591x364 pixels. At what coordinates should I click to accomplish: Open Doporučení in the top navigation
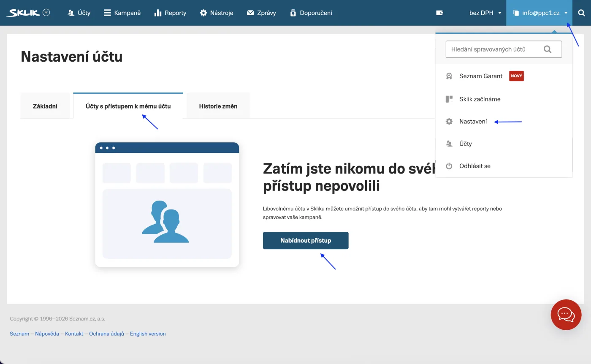(311, 13)
